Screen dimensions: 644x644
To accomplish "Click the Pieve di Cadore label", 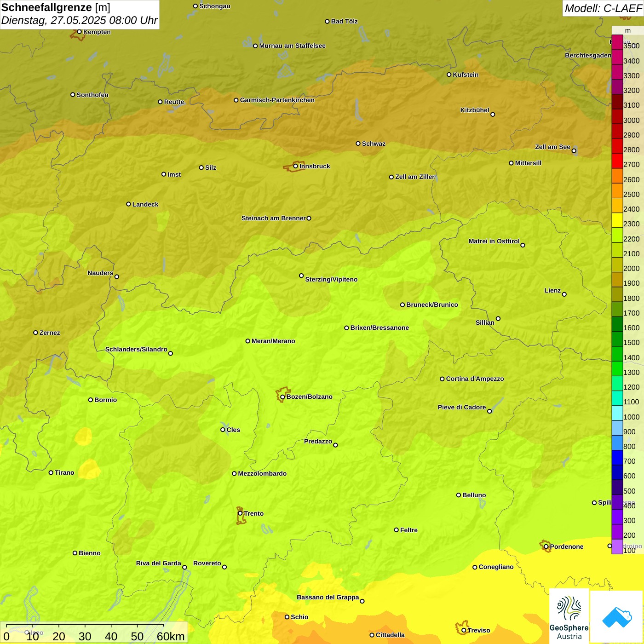I will pos(462,407).
